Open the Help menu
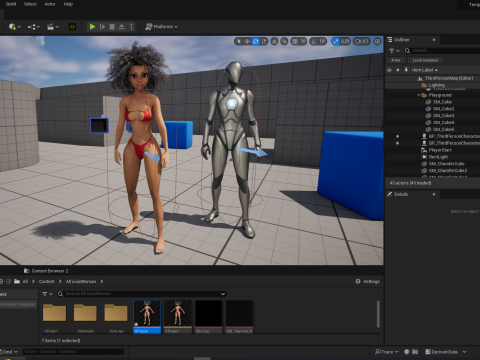 [x=68, y=4]
